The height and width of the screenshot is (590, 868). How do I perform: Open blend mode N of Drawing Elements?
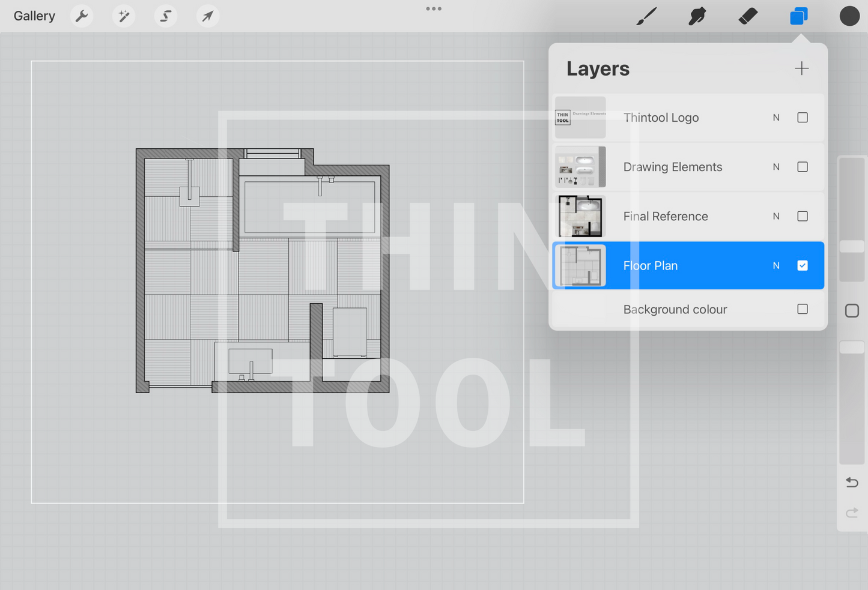point(776,167)
